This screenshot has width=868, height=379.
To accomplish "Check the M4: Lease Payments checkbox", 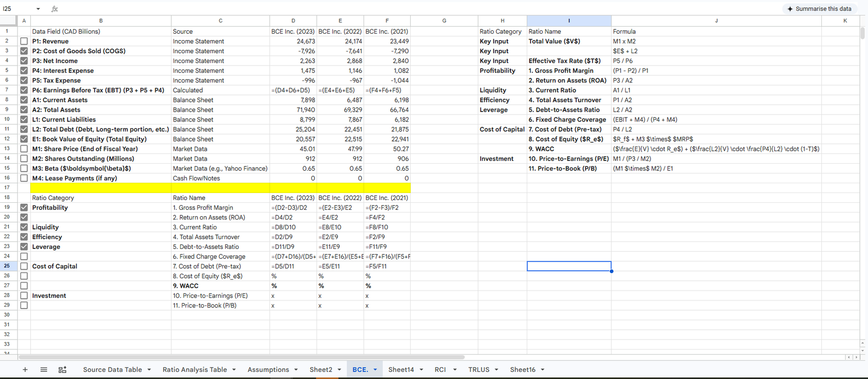I will tap(24, 178).
